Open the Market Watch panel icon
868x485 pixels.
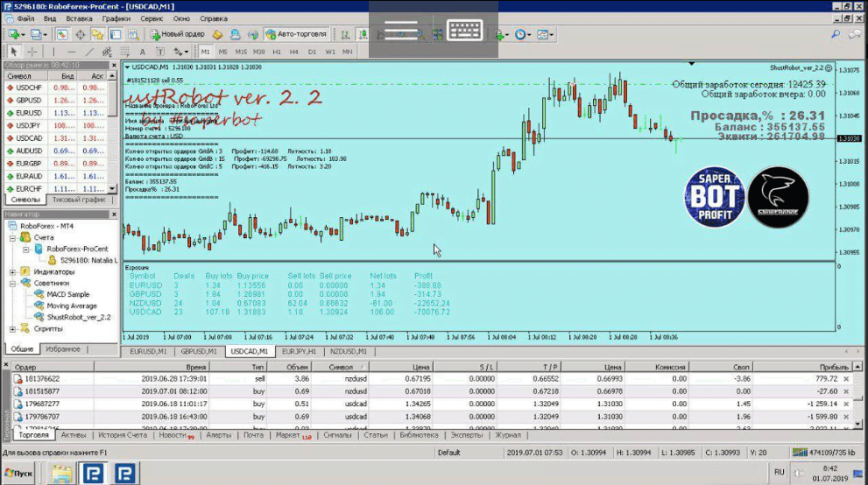click(62, 35)
